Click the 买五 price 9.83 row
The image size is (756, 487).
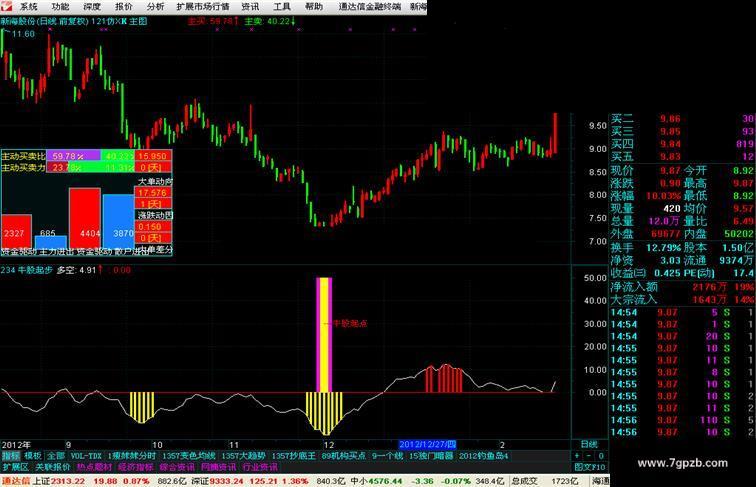point(682,156)
